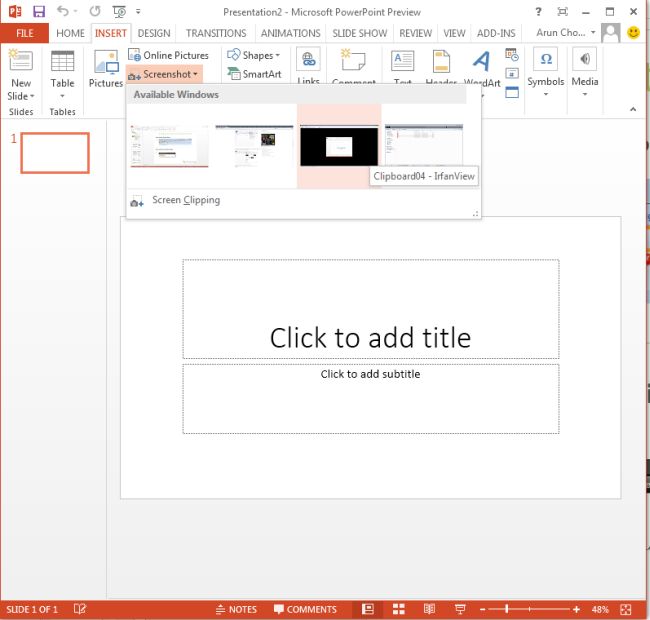650x620 pixels.
Task: Click the Undo arrow icon
Action: (x=64, y=11)
